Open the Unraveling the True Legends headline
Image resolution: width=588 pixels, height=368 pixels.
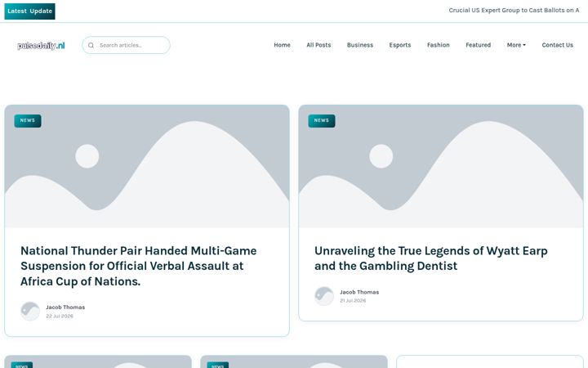pos(431,258)
